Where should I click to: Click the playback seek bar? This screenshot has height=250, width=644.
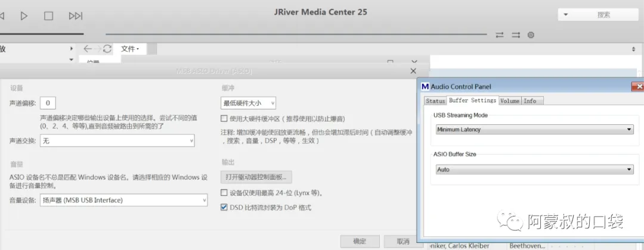(x=296, y=35)
